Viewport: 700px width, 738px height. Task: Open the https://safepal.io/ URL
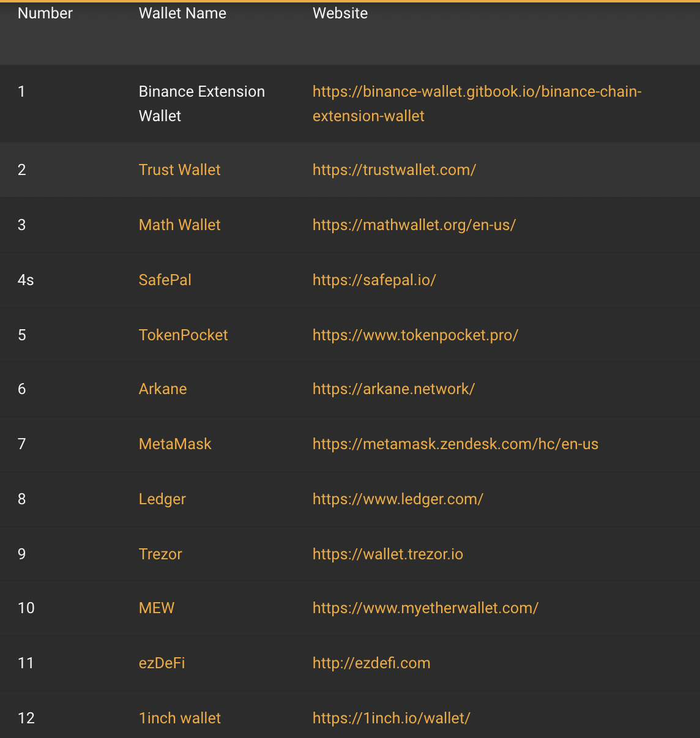coord(374,280)
